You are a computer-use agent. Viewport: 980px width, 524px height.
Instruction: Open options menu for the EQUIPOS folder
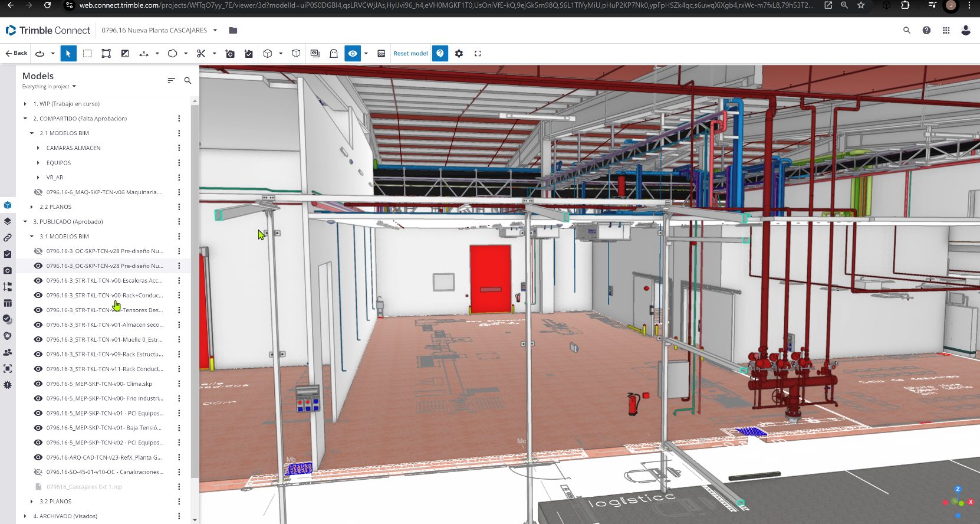pyautogui.click(x=179, y=163)
